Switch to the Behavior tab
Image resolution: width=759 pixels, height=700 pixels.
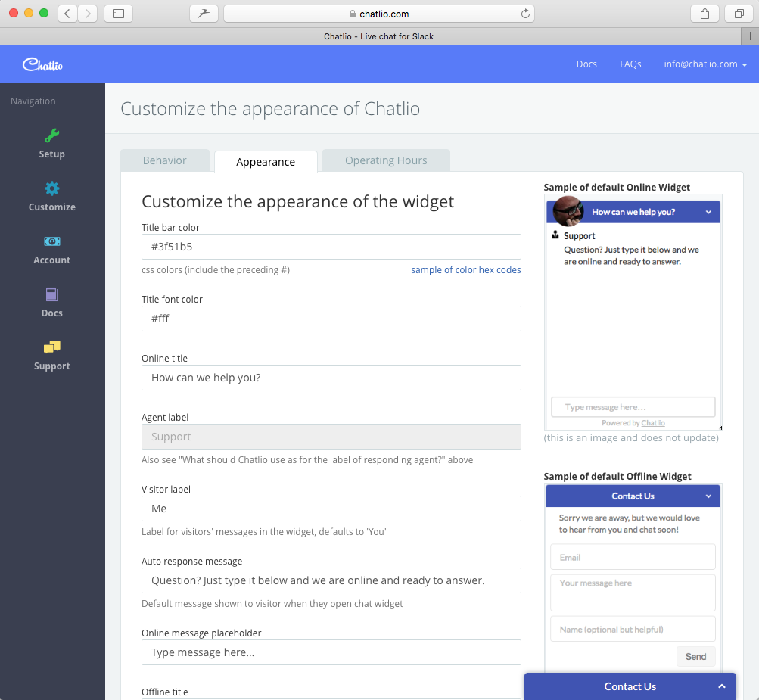point(164,160)
